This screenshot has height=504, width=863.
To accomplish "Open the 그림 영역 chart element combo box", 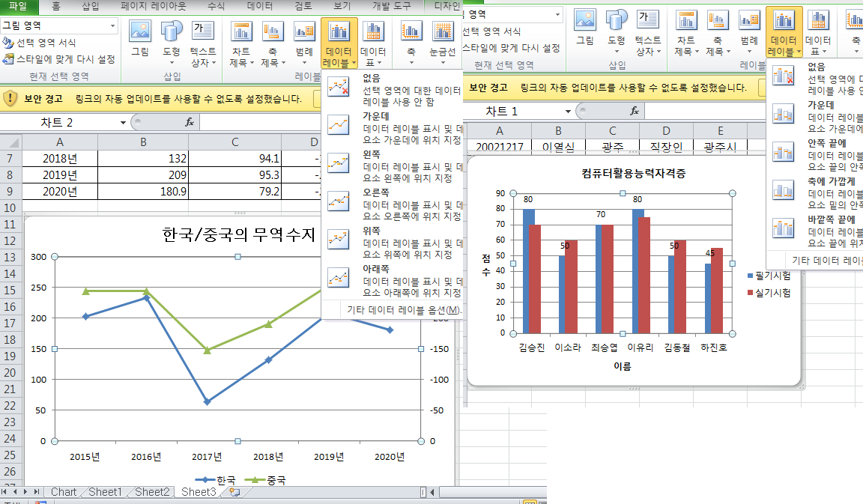I will pyautogui.click(x=113, y=25).
